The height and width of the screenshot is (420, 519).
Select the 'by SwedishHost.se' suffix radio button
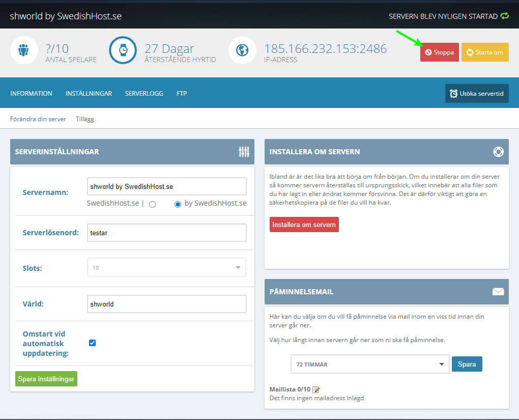(x=178, y=204)
